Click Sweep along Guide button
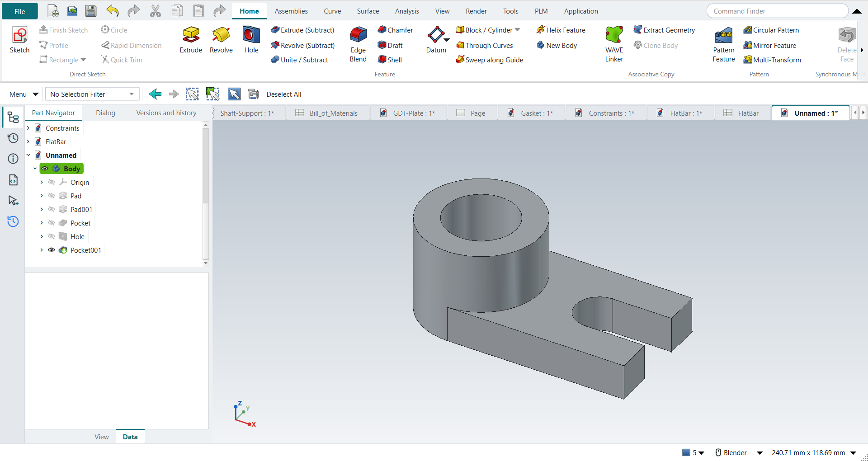 tap(490, 60)
